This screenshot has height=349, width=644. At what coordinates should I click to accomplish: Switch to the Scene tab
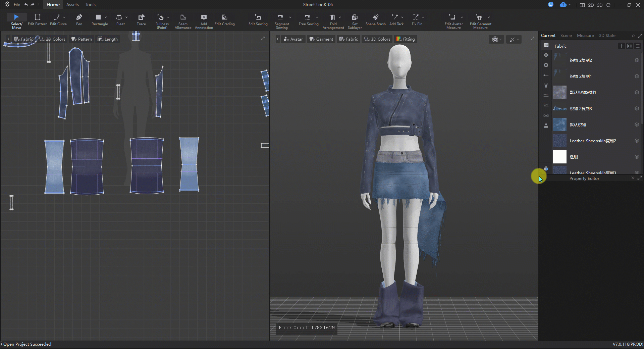pos(566,36)
